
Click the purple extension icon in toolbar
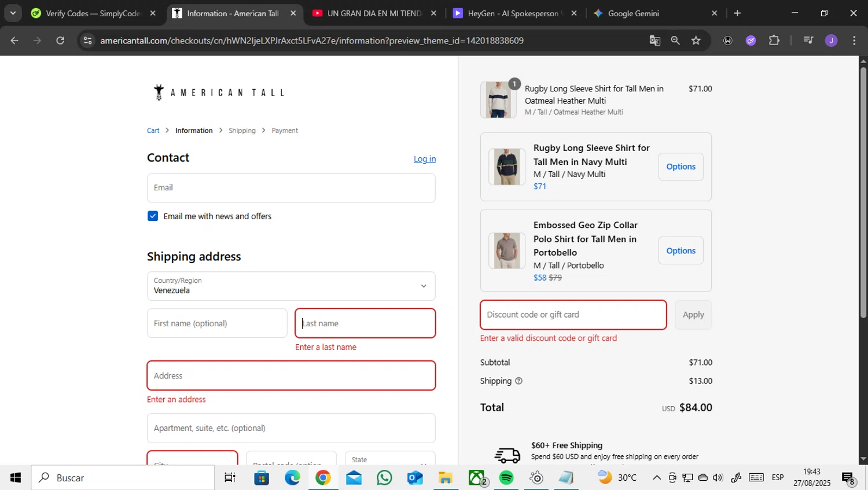pyautogui.click(x=751, y=40)
